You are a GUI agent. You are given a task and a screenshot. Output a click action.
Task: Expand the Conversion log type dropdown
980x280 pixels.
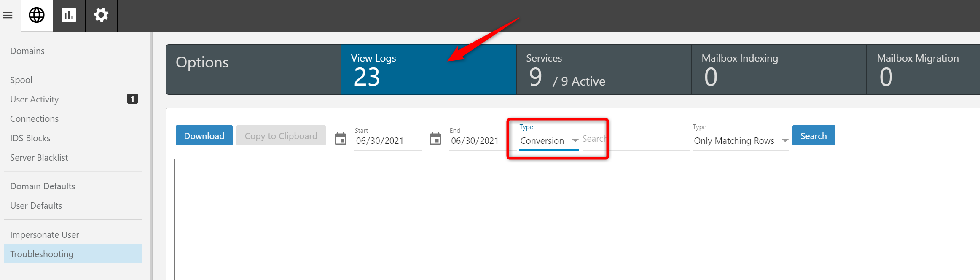click(549, 141)
